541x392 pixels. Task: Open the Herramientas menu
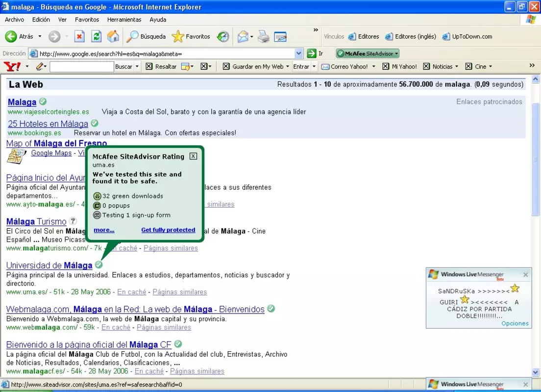124,20
